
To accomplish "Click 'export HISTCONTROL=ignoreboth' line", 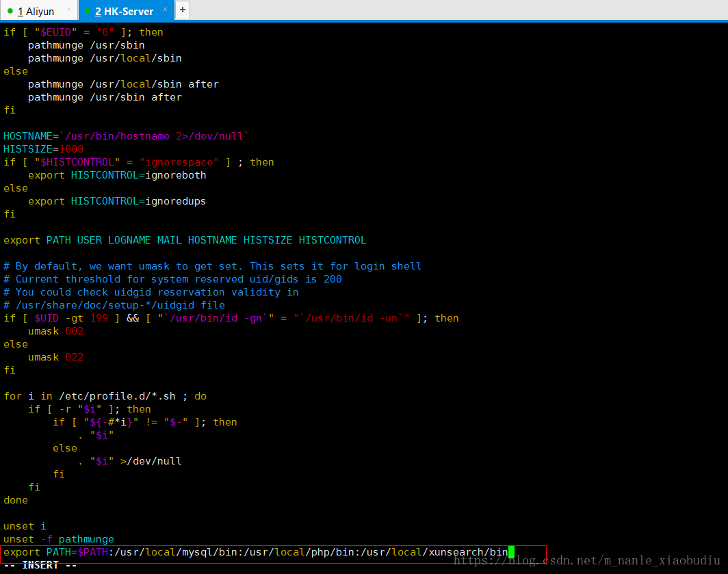I will click(x=117, y=175).
